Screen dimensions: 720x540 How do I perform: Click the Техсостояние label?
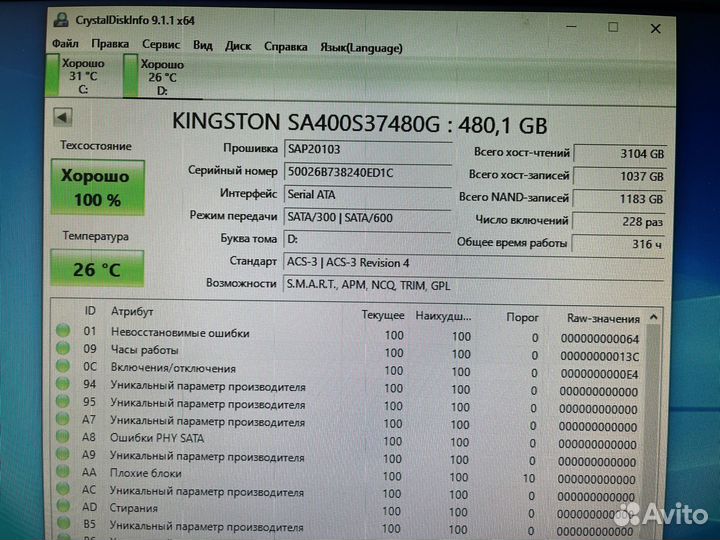point(96,146)
